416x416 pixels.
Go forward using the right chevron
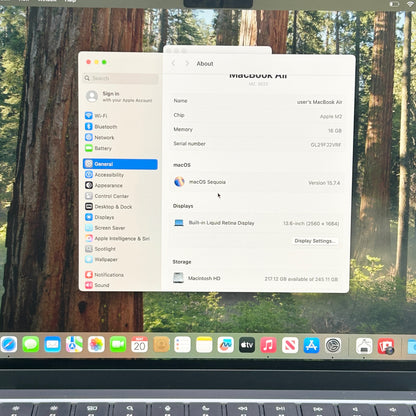187,63
